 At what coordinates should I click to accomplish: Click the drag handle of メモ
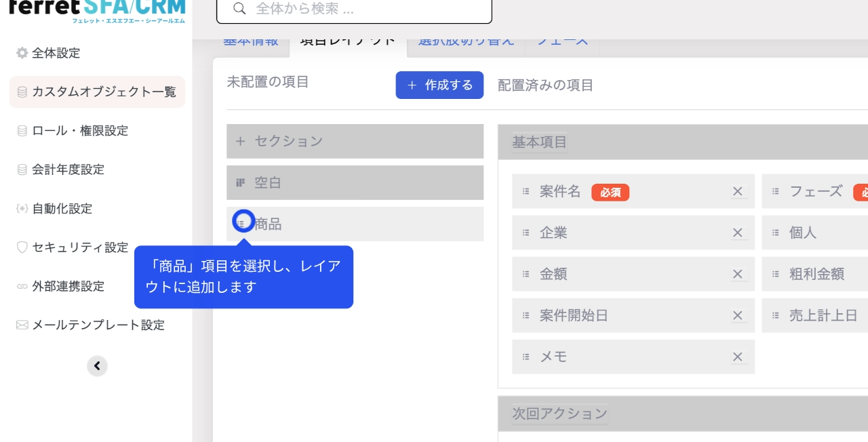coord(526,357)
